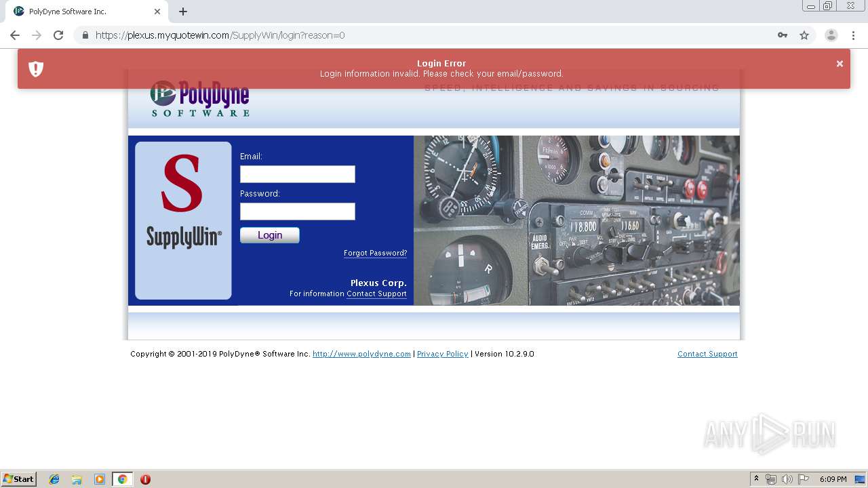
Task: Click the shield icon in error banner
Action: 36,68
